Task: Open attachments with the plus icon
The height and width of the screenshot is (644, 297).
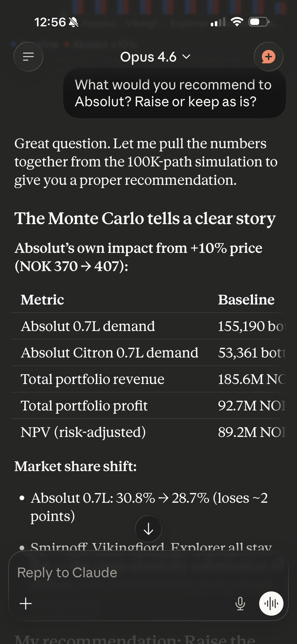Action: 26,603
